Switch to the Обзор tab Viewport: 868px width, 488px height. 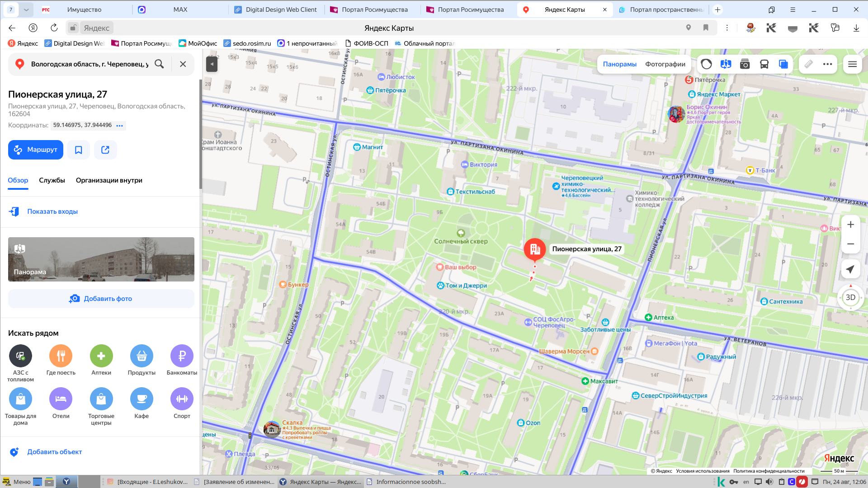tap(18, 180)
